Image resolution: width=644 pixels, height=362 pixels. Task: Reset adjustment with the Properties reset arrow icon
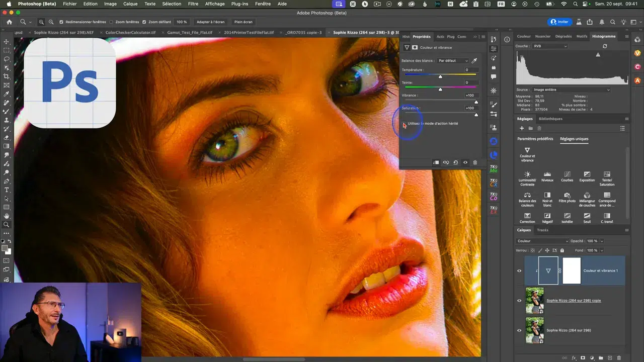[x=455, y=162]
